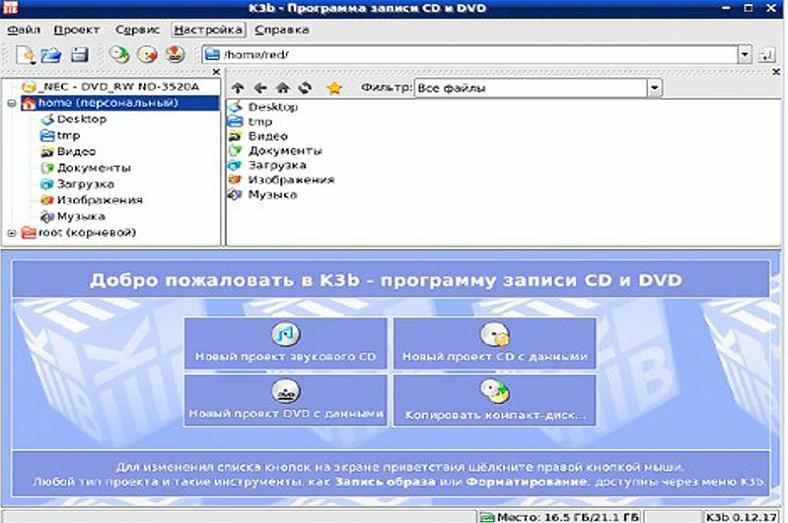Click the /home/red/ path field
This screenshot has height=523, width=788.
point(470,55)
